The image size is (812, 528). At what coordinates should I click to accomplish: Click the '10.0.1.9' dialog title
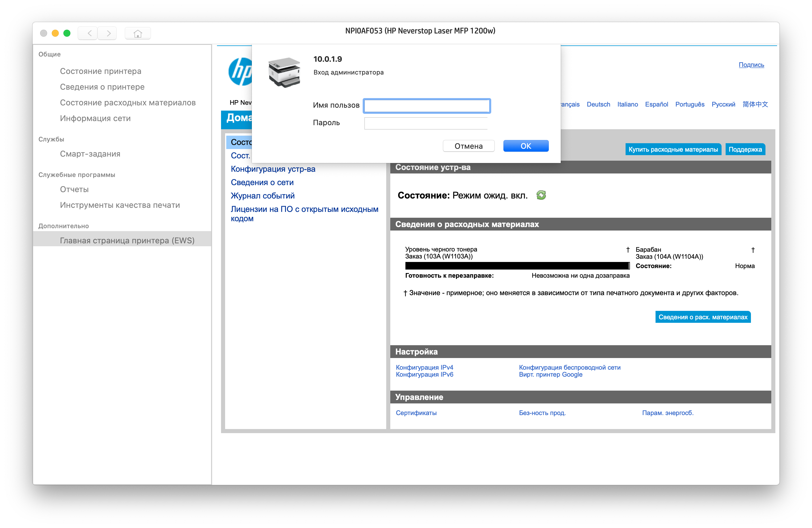[327, 59]
